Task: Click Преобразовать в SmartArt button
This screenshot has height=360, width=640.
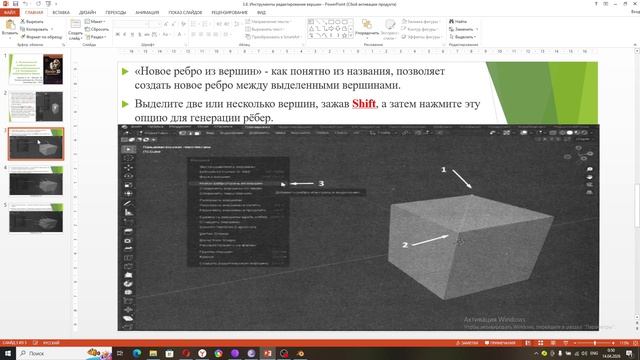Action: tap(273, 37)
